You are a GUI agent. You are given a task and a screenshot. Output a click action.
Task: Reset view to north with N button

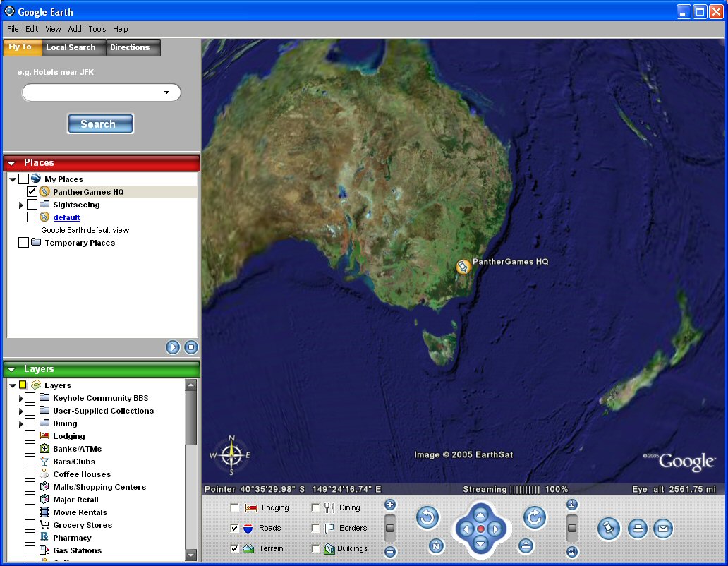437,546
